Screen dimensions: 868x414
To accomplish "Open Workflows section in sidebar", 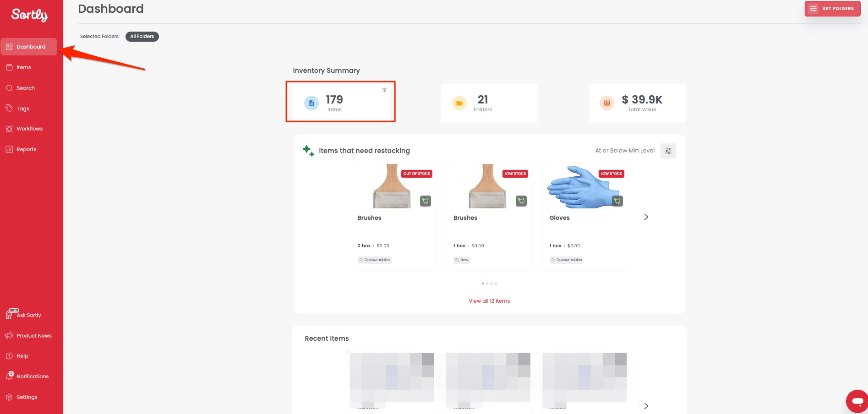I will pyautogui.click(x=29, y=129).
